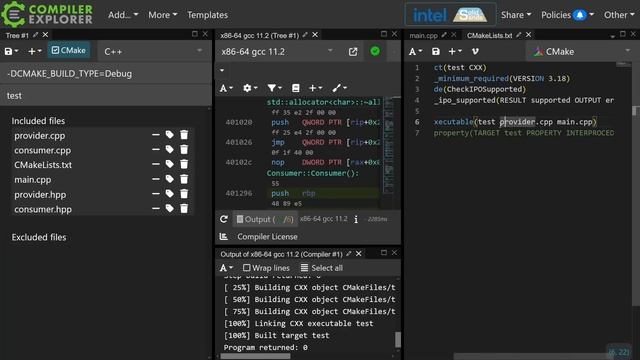
Task: Open the Share dropdown
Action: (516, 15)
